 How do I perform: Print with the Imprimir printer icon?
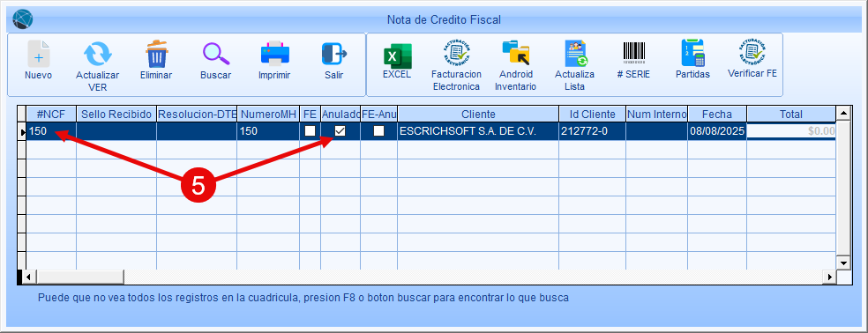[x=275, y=54]
